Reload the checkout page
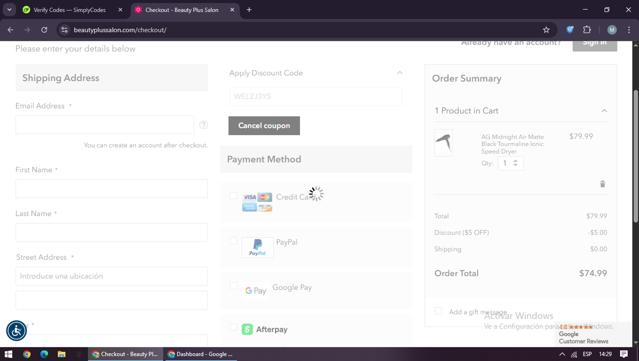The height and width of the screenshot is (361, 639). click(x=44, y=30)
